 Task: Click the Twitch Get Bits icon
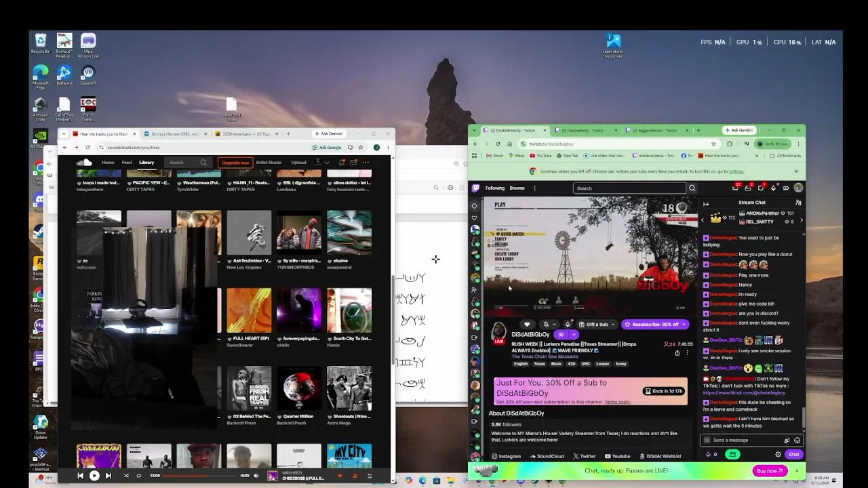click(x=773, y=188)
